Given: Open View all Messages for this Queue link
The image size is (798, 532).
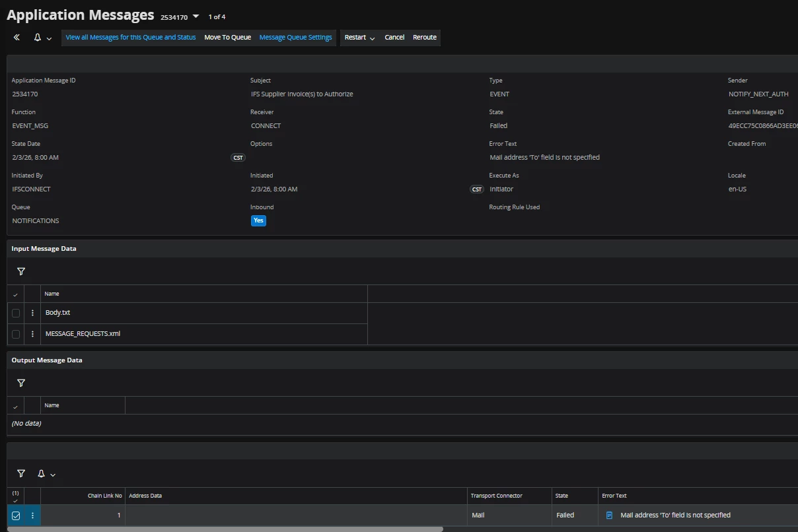Looking at the screenshot, I should click(131, 38).
